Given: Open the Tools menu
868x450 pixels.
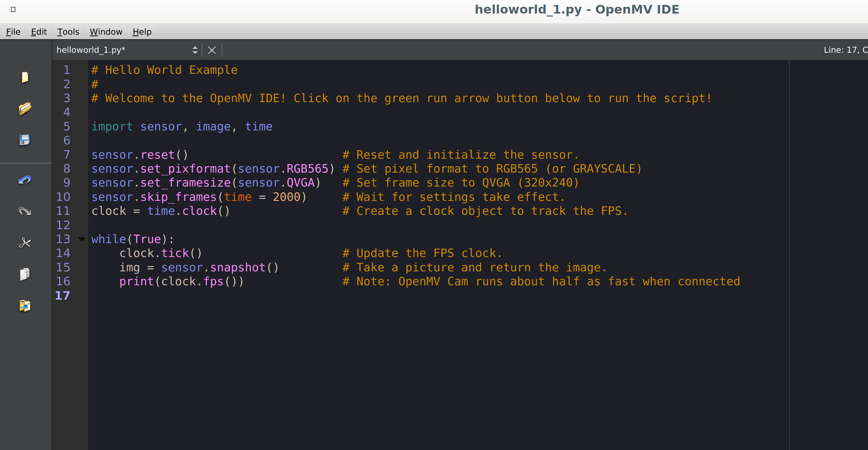Looking at the screenshot, I should [68, 32].
